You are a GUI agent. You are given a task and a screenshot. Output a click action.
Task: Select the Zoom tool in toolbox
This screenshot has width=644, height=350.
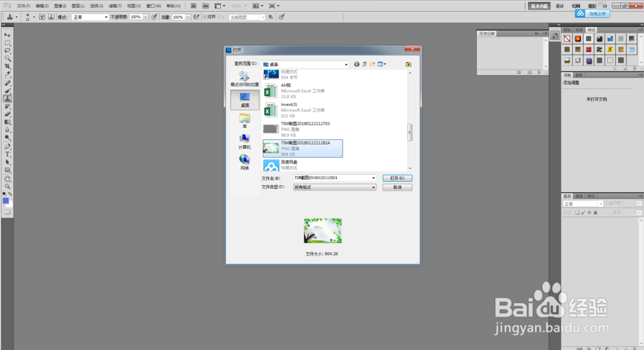pyautogui.click(x=7, y=187)
